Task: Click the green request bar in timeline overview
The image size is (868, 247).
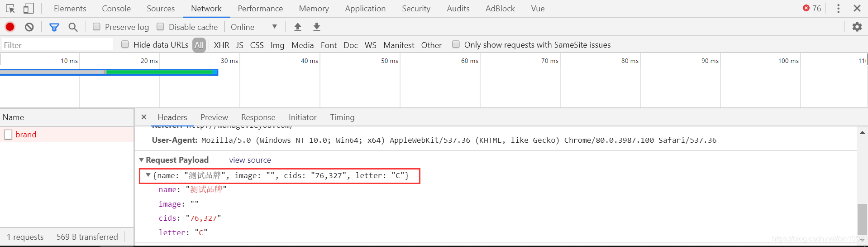Action: [x=160, y=72]
